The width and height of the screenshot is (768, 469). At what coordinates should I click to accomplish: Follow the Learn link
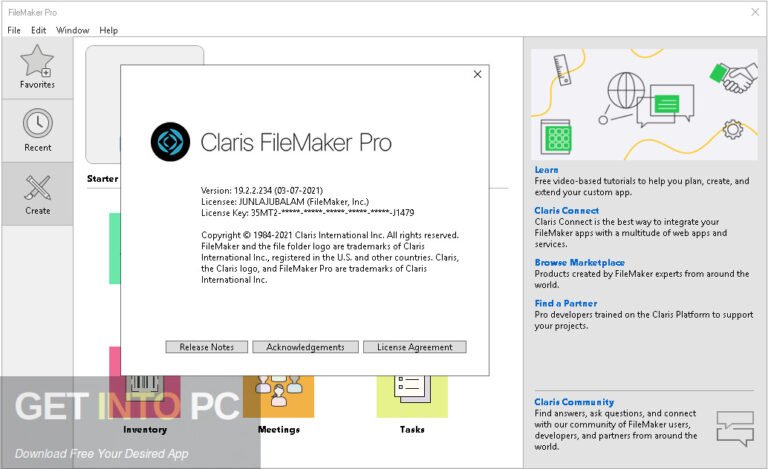(546, 170)
